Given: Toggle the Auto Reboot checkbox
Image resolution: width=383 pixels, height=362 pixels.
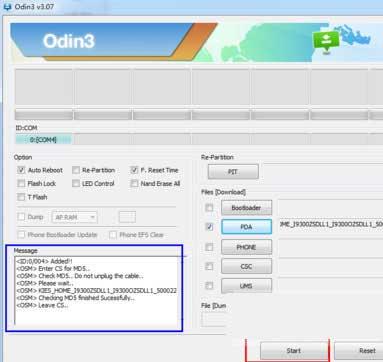Looking at the screenshot, I should click(21, 170).
